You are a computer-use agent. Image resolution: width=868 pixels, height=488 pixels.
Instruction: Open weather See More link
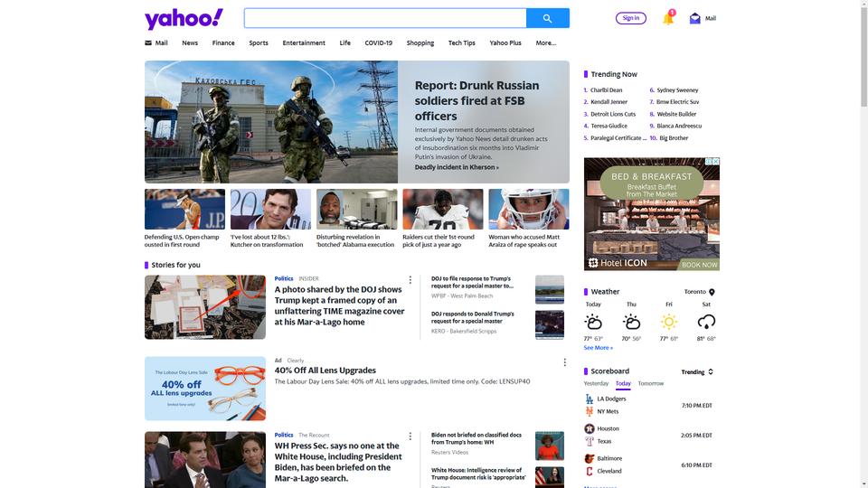click(598, 347)
